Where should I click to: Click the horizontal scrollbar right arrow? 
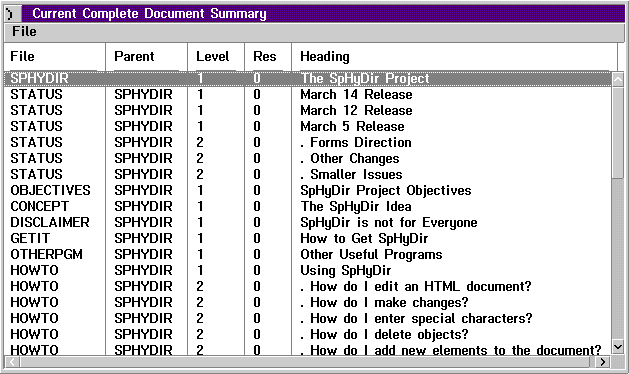(x=602, y=362)
